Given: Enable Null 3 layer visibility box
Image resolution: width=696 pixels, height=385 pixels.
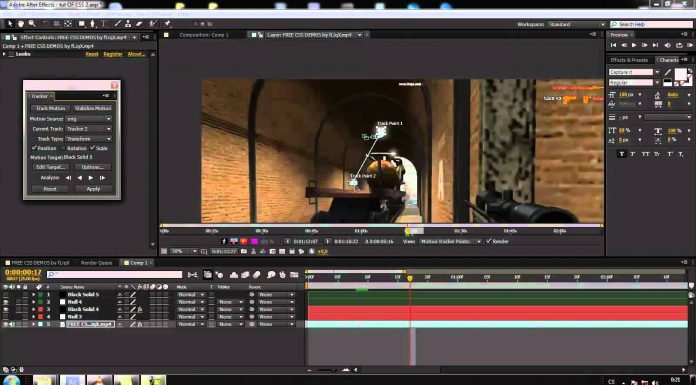Looking at the screenshot, I should [6, 317].
